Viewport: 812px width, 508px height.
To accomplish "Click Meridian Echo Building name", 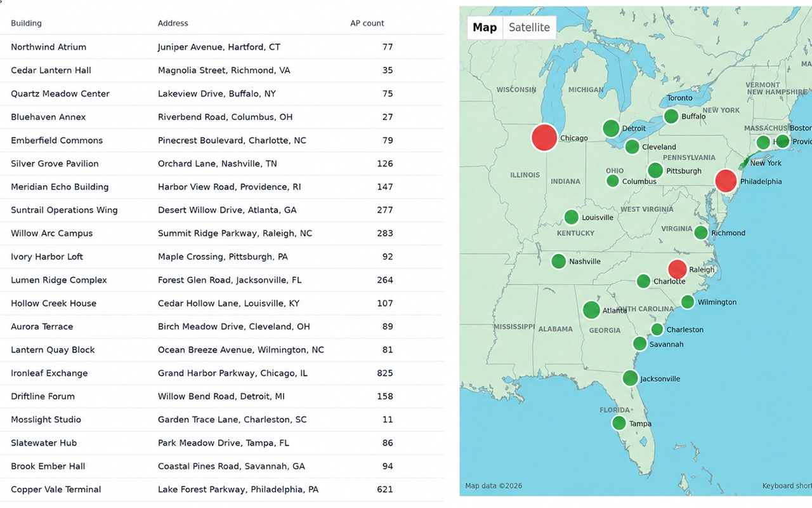I will (x=60, y=187).
